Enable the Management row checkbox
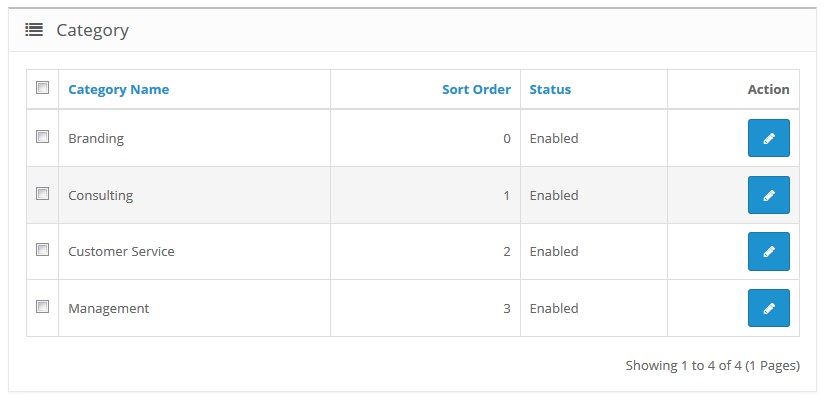 pyautogui.click(x=43, y=306)
